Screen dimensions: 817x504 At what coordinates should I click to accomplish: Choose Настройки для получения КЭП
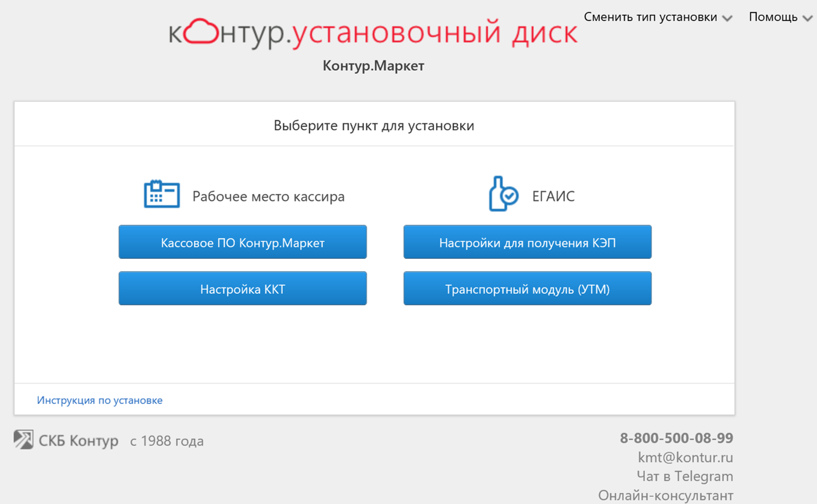(x=527, y=242)
